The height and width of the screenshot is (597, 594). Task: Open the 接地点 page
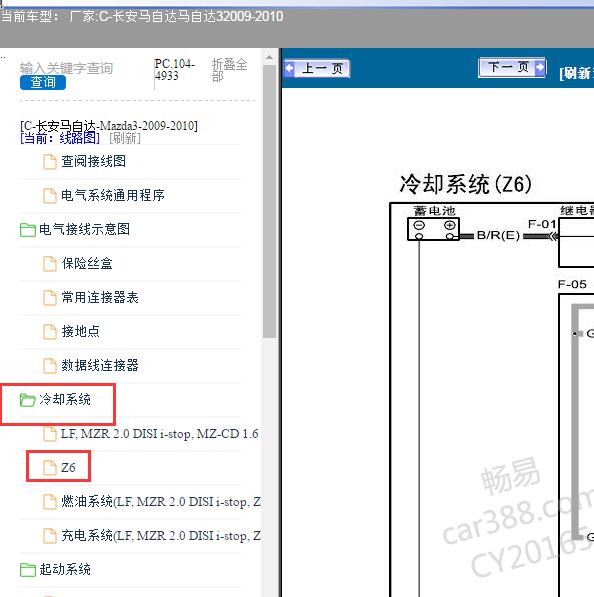[80, 331]
